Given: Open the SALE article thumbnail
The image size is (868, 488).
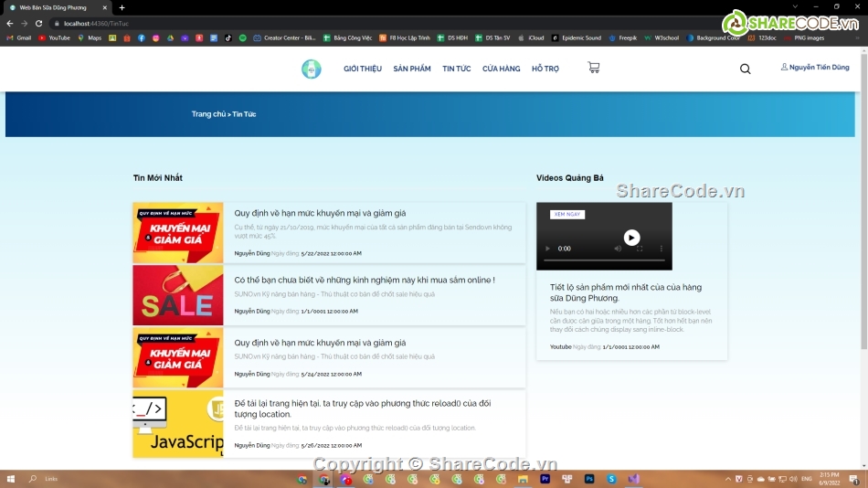Looking at the screenshot, I should 177,295.
